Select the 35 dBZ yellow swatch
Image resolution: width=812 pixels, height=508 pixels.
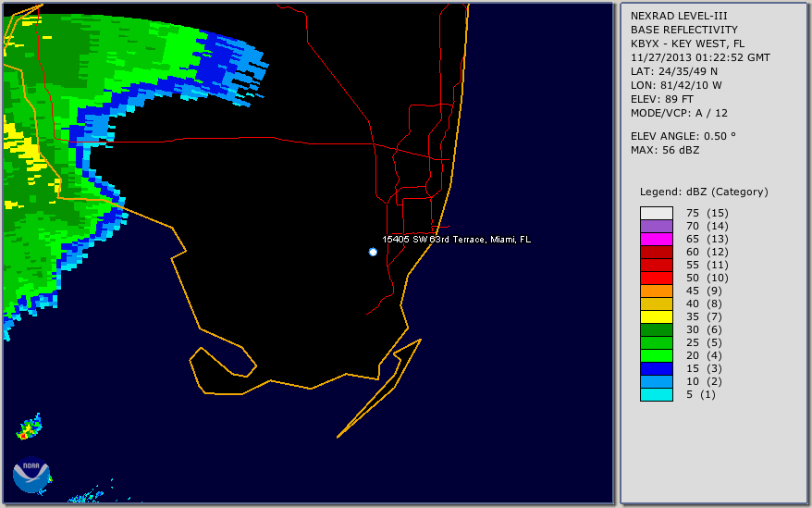[x=657, y=316]
